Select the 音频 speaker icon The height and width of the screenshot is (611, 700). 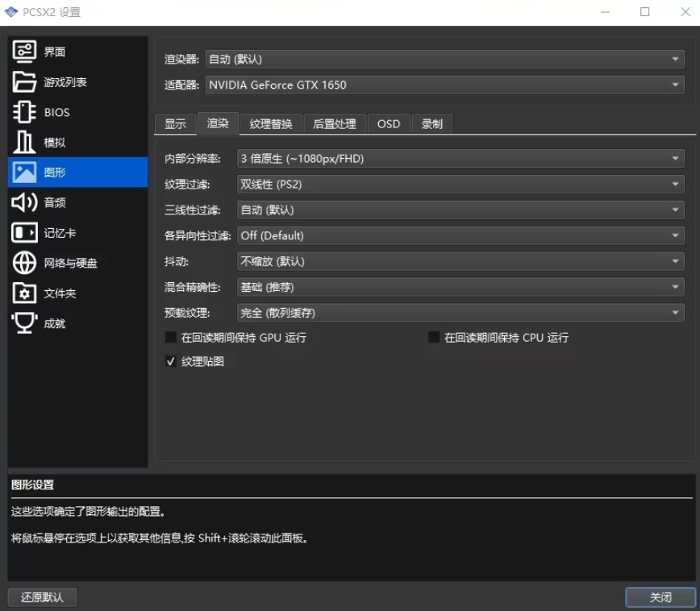[24, 202]
